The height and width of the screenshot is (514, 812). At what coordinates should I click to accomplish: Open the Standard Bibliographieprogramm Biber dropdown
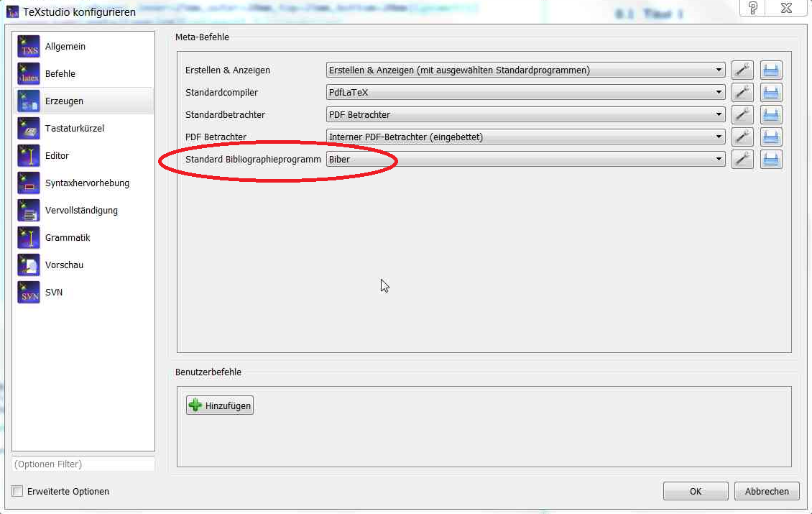(x=525, y=159)
